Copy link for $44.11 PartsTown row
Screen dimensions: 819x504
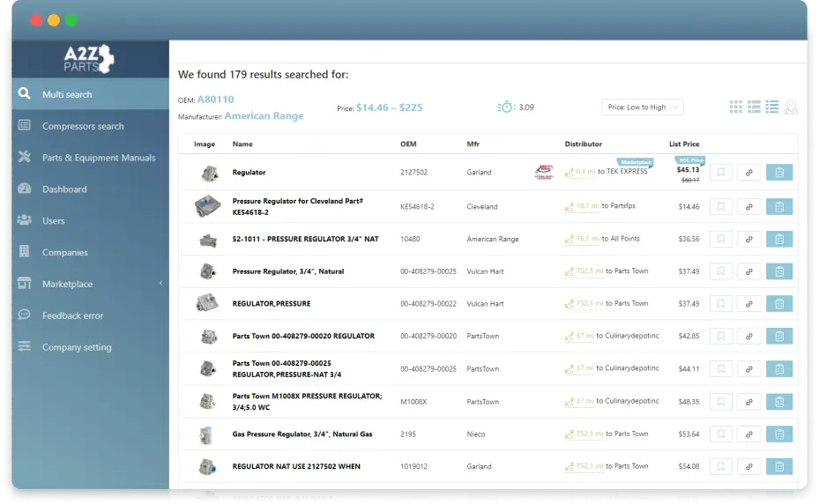(749, 369)
